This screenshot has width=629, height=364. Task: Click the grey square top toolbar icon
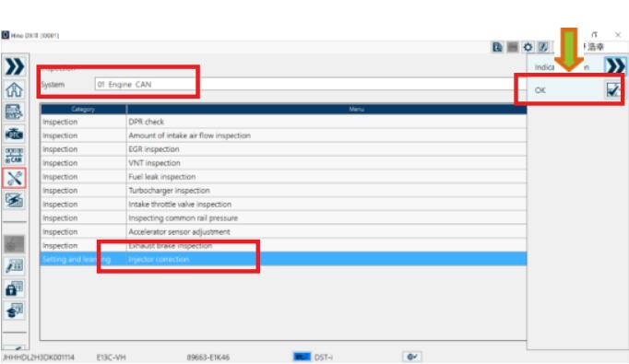[513, 47]
